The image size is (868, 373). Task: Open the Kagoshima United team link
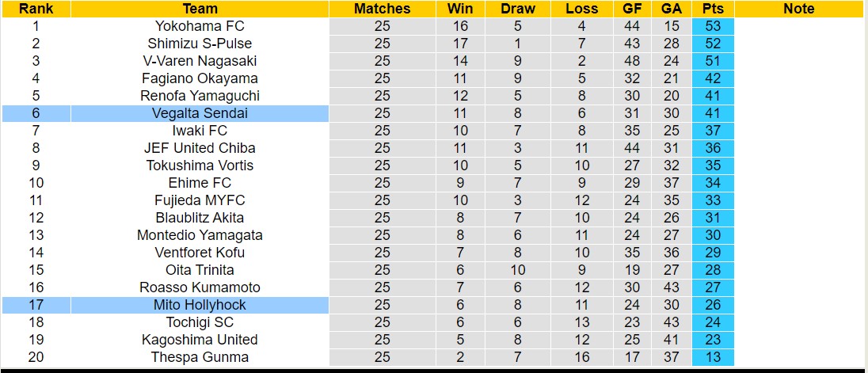[x=200, y=340]
